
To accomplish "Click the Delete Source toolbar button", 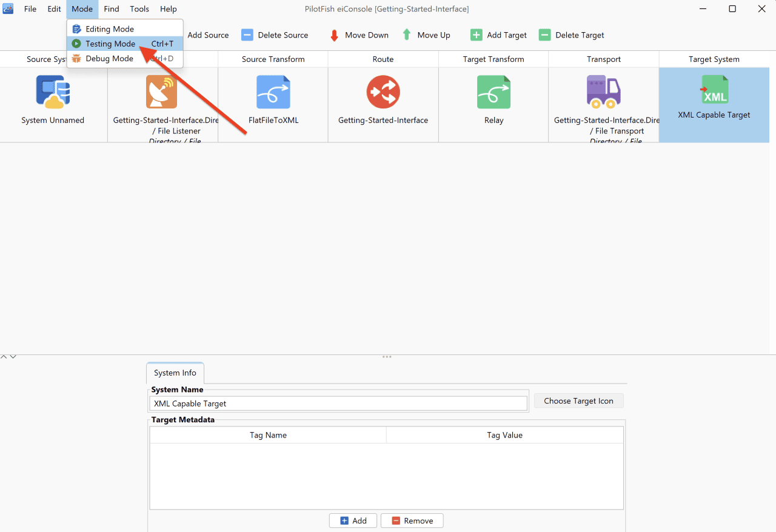I will tap(275, 35).
